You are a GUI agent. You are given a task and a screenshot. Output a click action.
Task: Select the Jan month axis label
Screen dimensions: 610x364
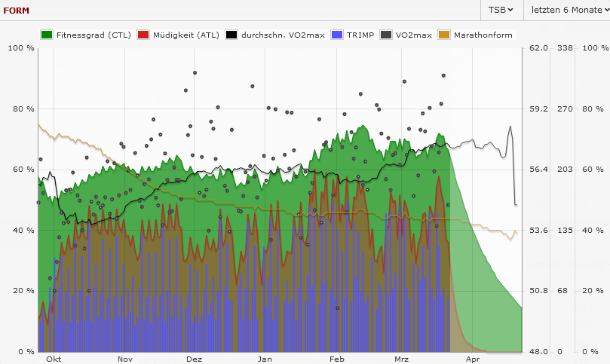[x=265, y=359]
